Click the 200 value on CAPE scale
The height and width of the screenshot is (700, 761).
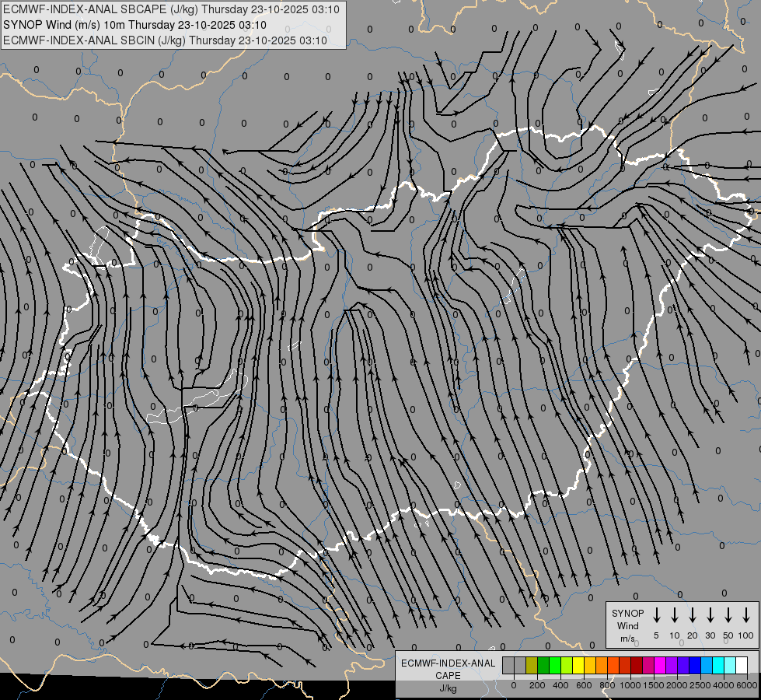coord(537,685)
